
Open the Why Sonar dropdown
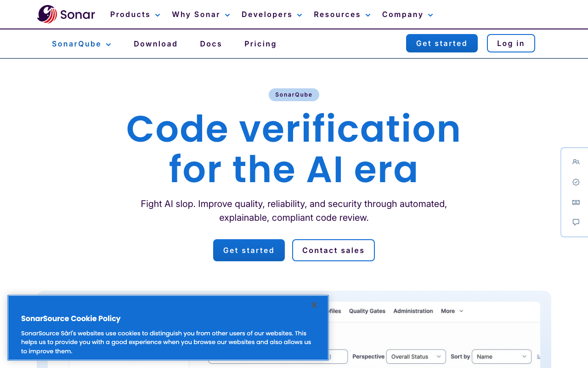pyautogui.click(x=201, y=15)
